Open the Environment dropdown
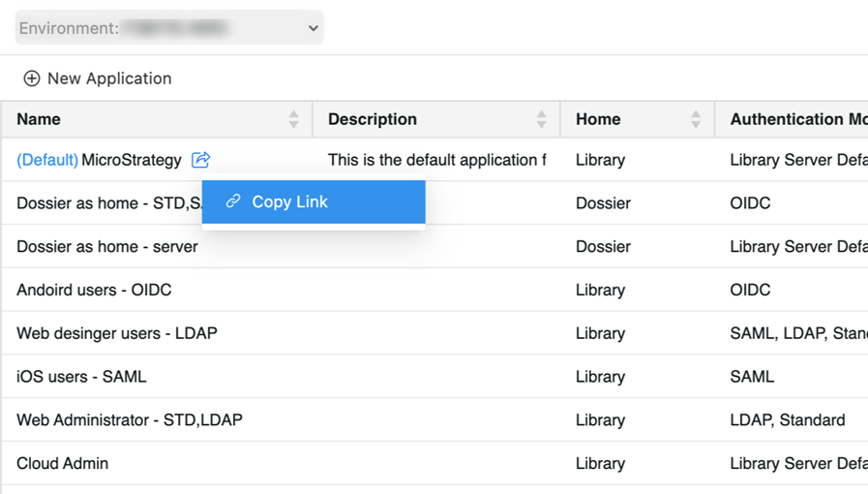The width and height of the screenshot is (868, 494). (x=169, y=28)
